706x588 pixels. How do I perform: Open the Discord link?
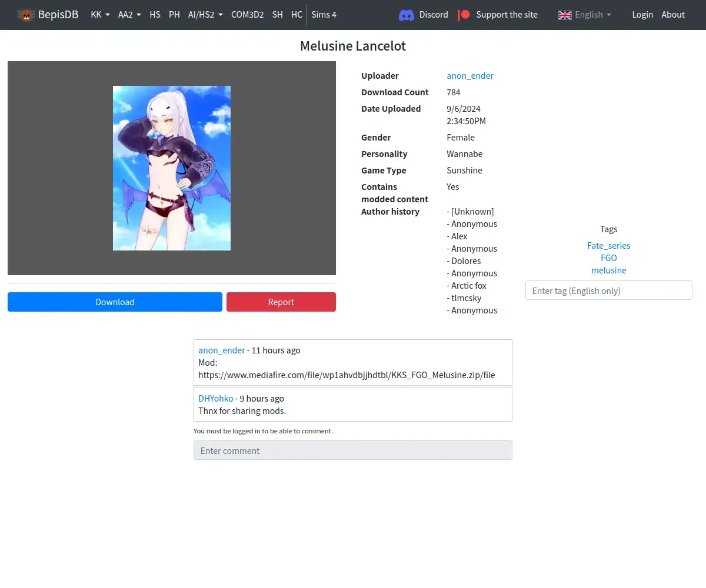coord(434,15)
